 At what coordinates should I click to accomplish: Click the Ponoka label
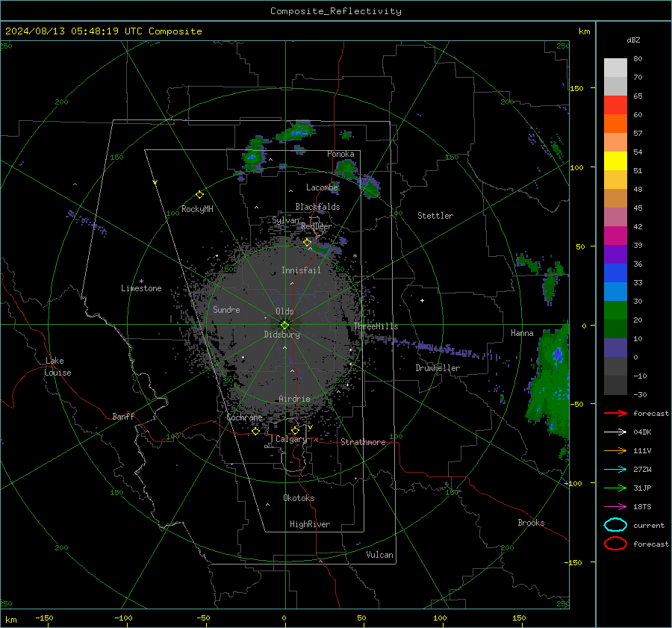340,154
